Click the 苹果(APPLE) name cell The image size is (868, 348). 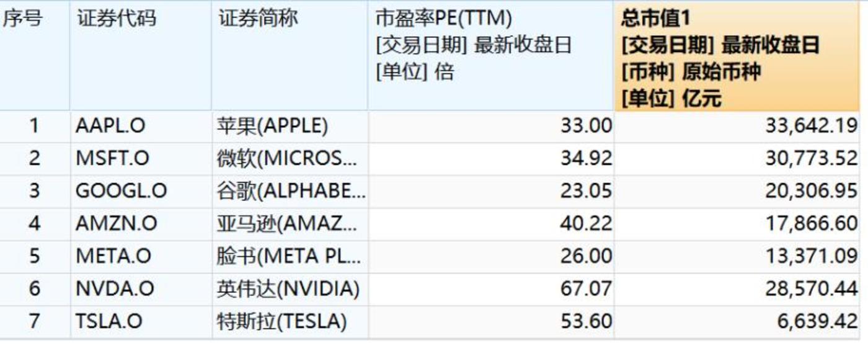[x=272, y=126]
